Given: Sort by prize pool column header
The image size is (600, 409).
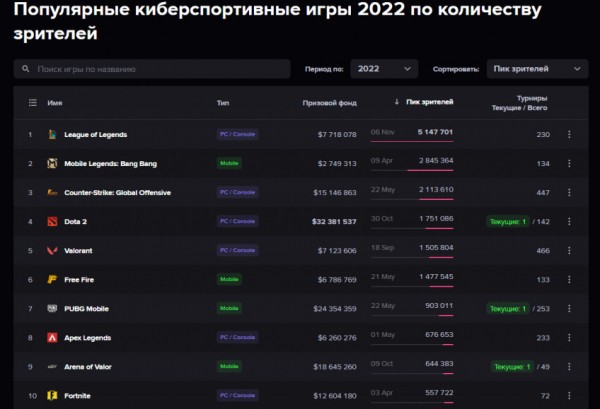Looking at the screenshot, I should click(329, 103).
